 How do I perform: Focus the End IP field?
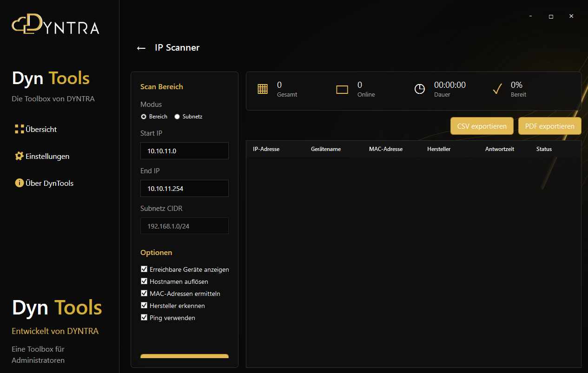point(185,188)
